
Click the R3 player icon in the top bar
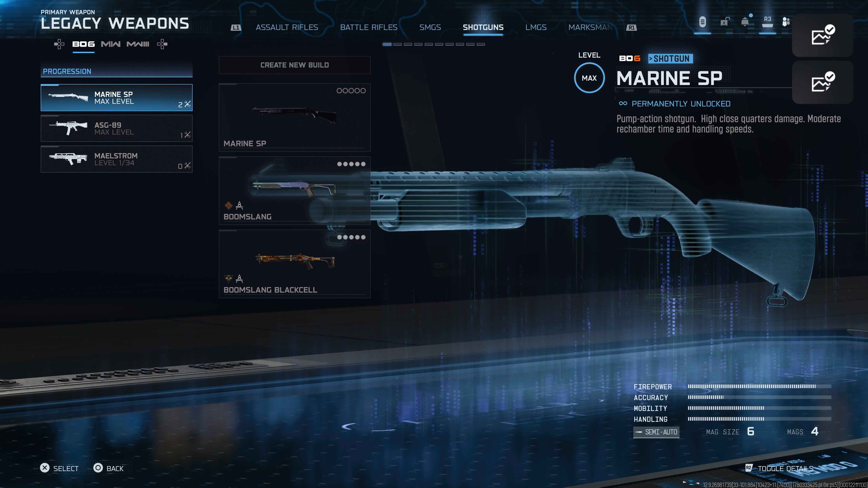(x=767, y=22)
